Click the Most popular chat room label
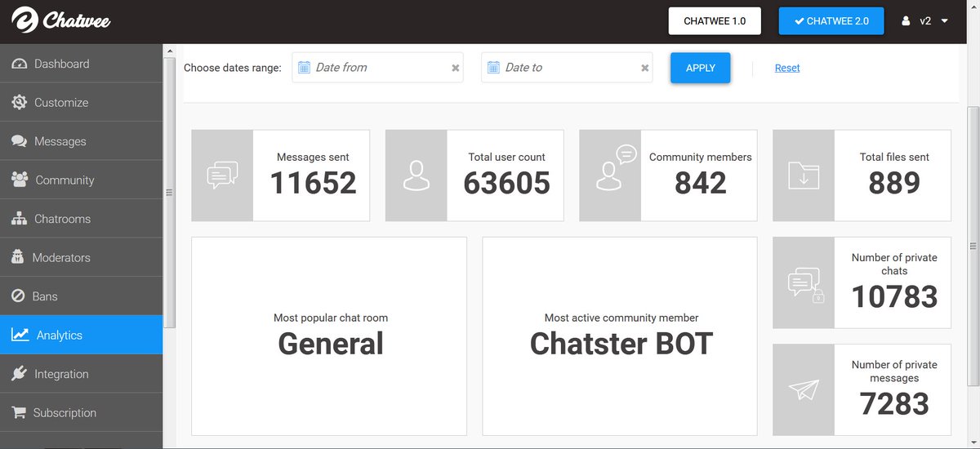The image size is (980, 449). [x=331, y=318]
